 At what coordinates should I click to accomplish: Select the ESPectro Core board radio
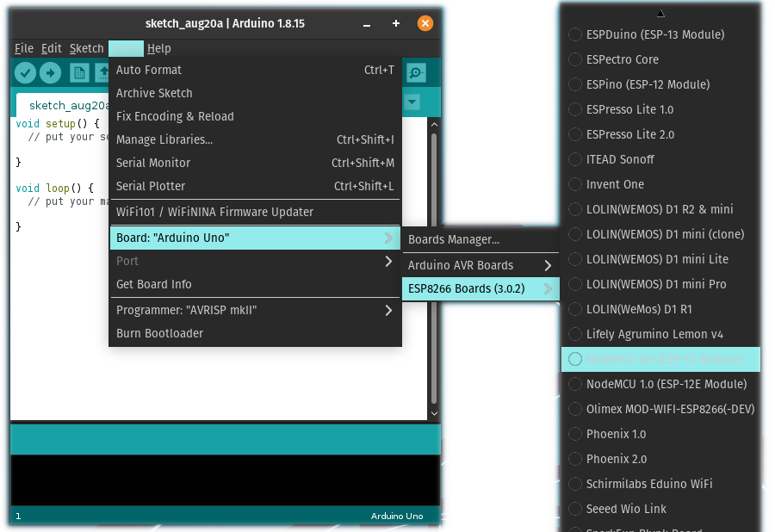click(575, 59)
